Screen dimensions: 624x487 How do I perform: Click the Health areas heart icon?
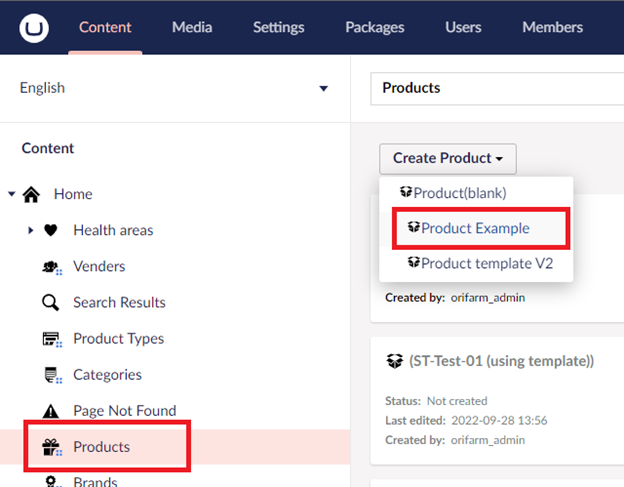(51, 230)
